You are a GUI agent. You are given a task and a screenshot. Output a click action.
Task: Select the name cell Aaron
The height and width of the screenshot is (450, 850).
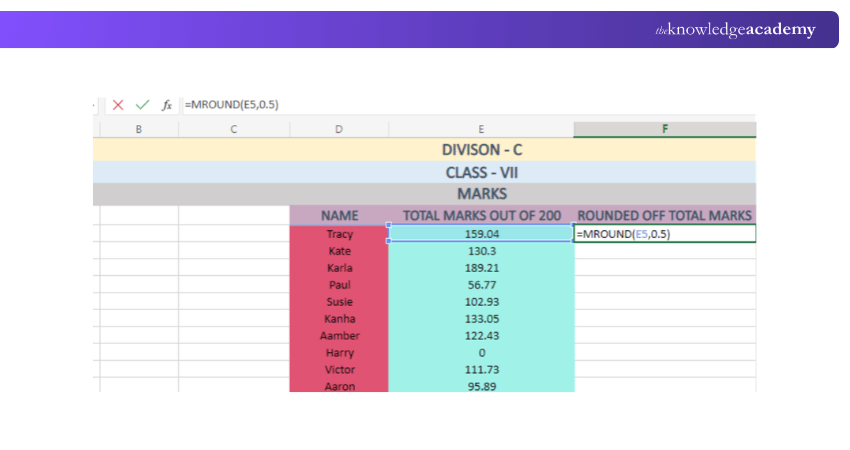[x=339, y=385]
